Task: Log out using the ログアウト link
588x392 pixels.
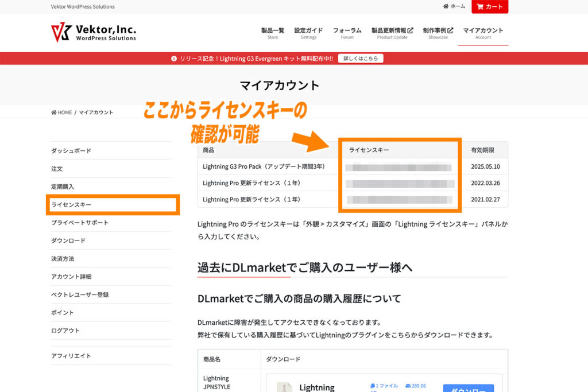Action: (78, 330)
